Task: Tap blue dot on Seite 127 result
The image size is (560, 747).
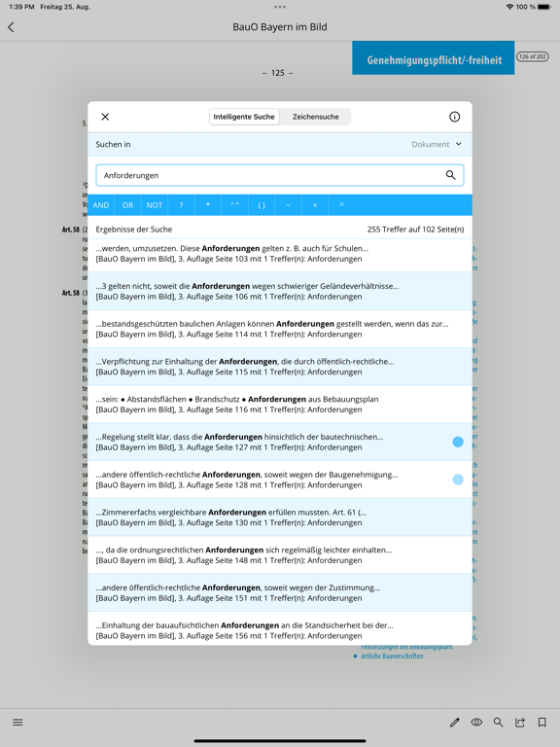Action: click(458, 442)
